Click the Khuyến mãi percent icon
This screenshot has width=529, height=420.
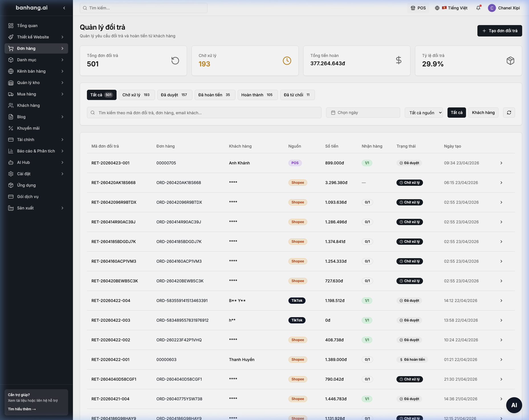click(11, 128)
